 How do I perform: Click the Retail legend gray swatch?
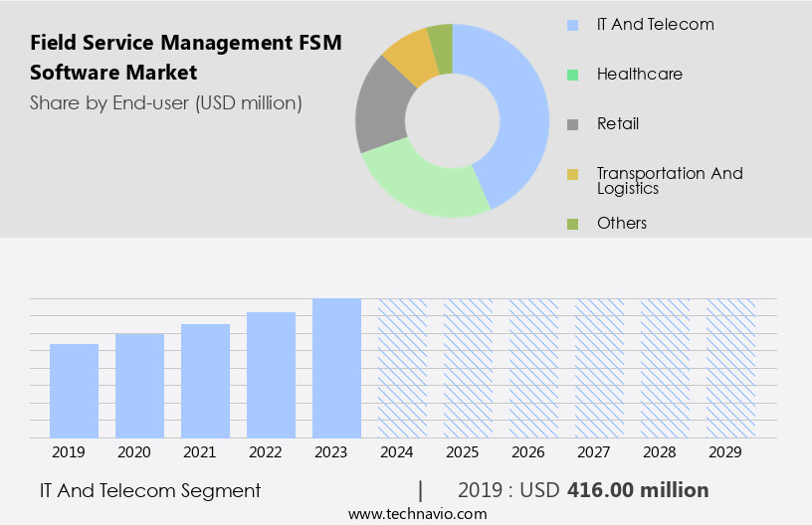(572, 124)
